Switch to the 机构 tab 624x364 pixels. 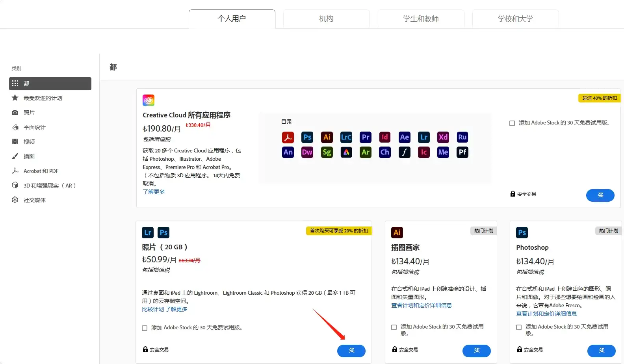pyautogui.click(x=326, y=19)
